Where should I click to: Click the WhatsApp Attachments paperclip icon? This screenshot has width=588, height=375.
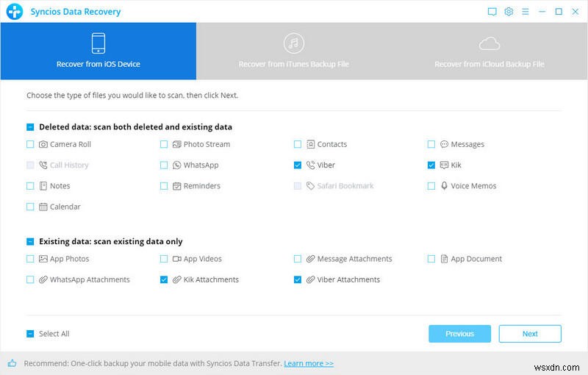coord(43,279)
